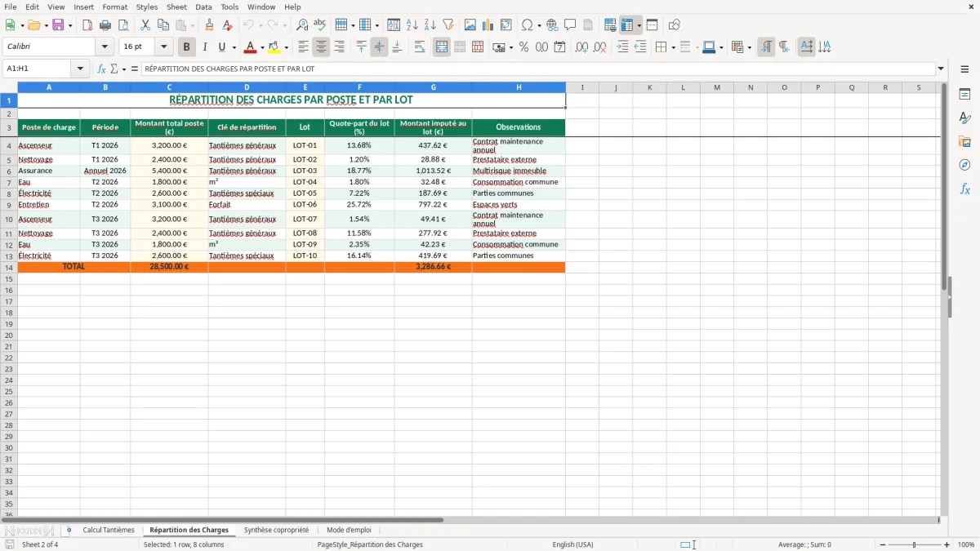Cut the selected cells
The image size is (980, 551).
145,25
